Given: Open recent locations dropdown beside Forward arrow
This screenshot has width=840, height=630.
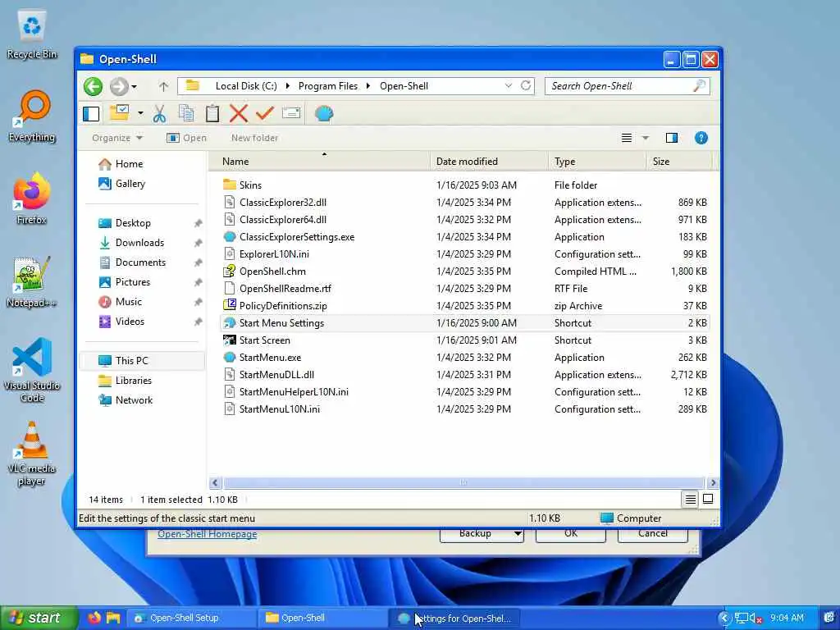Looking at the screenshot, I should (134, 86).
